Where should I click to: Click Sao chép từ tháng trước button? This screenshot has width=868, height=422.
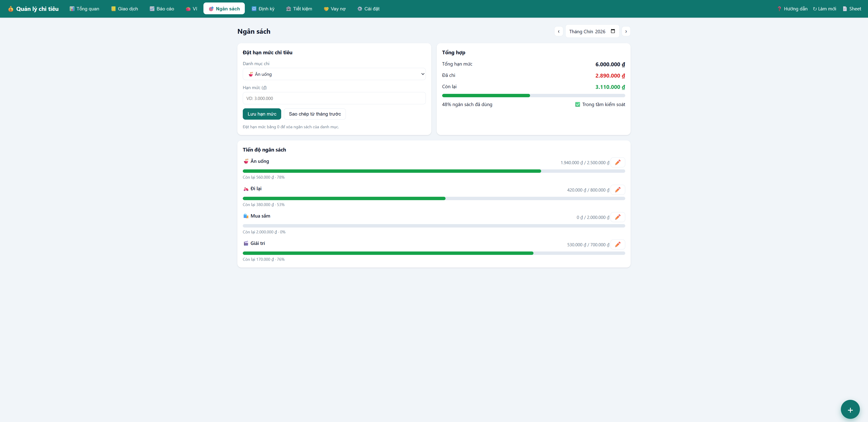point(315,114)
